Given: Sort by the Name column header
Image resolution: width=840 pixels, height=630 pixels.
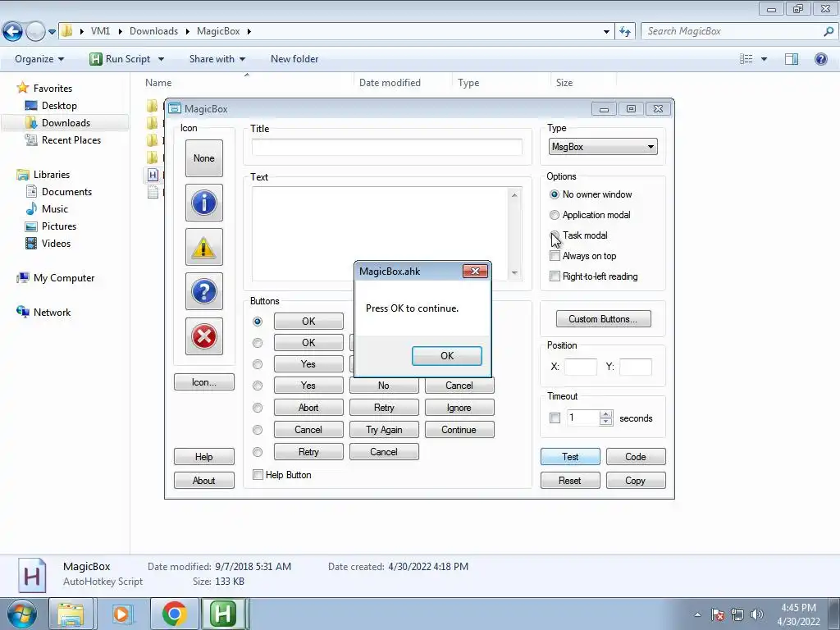Looking at the screenshot, I should click(158, 83).
